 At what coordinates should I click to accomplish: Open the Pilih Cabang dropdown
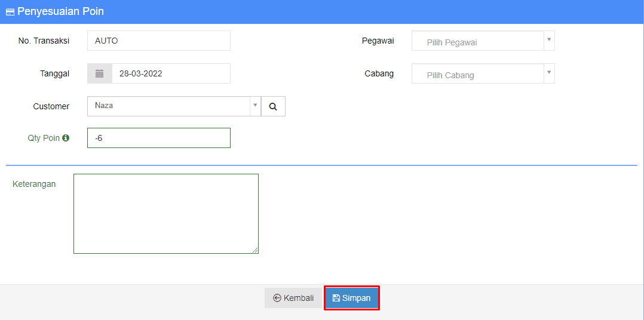pyautogui.click(x=477, y=74)
